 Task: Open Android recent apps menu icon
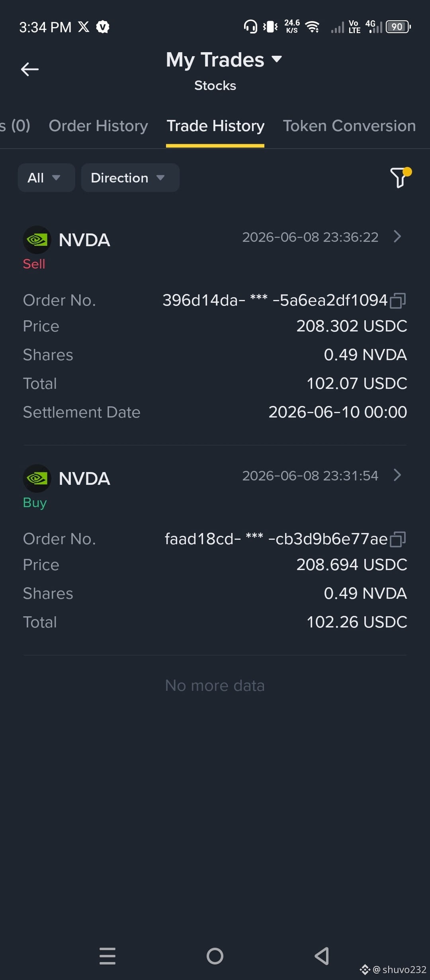pos(107,956)
